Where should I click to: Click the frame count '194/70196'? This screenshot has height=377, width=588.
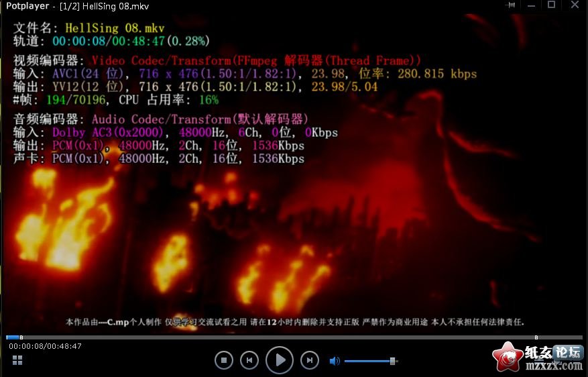click(76, 100)
